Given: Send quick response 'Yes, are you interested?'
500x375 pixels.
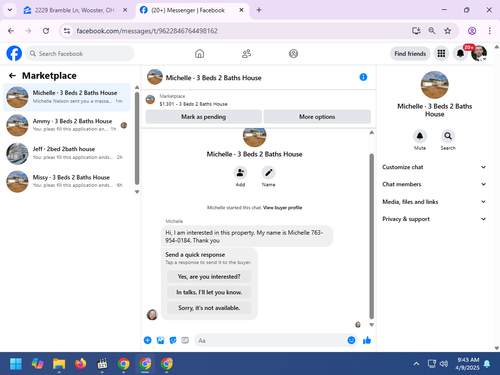Looking at the screenshot, I should coord(209,276).
